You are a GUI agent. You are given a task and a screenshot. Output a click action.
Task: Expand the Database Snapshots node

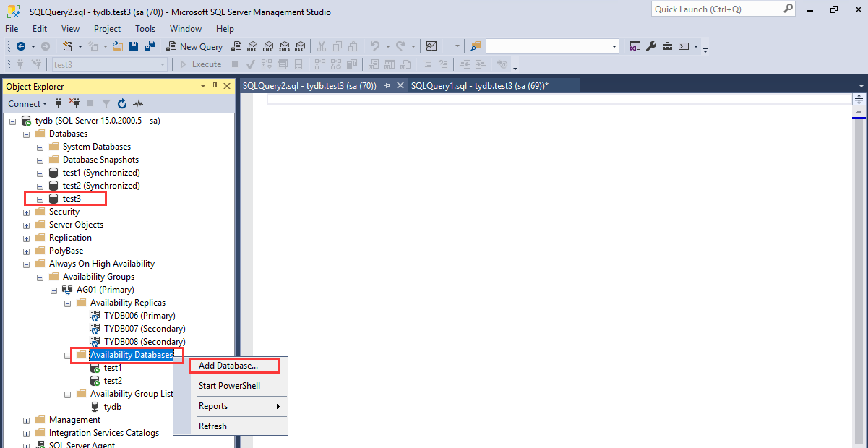tap(40, 160)
